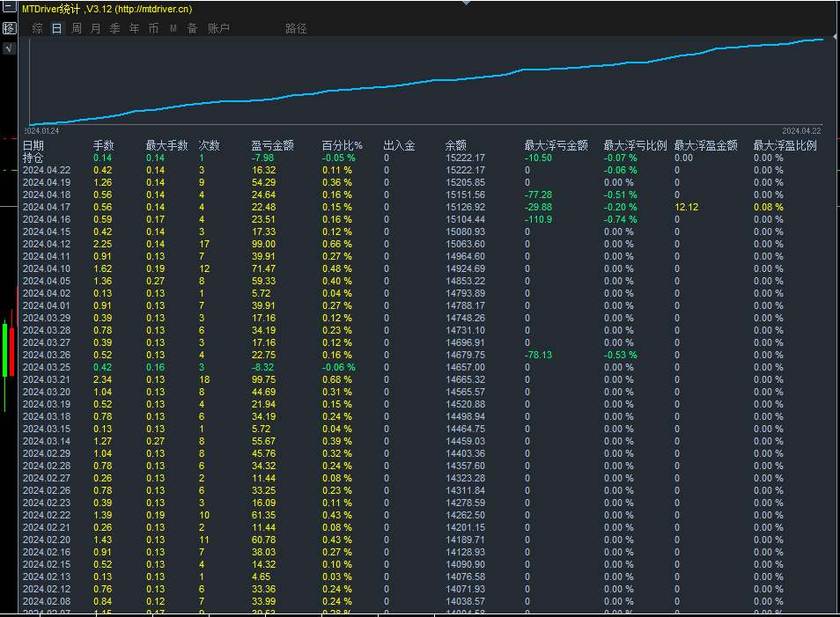Open the 月 monthly statistics tab
The image size is (840, 617).
tap(95, 28)
